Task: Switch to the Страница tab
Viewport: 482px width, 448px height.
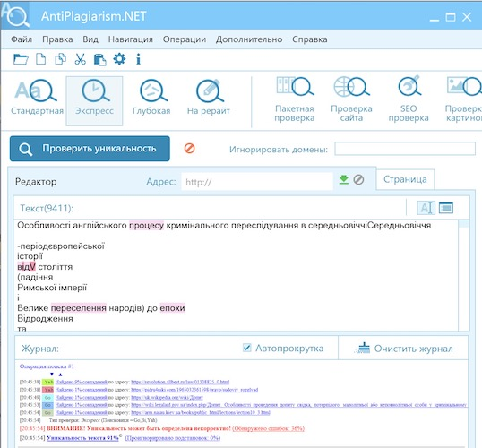Action: (x=405, y=179)
